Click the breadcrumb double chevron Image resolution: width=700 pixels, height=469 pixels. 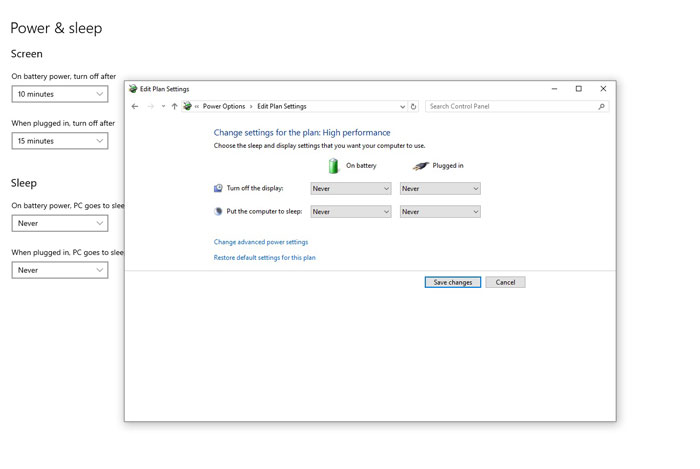[196, 106]
